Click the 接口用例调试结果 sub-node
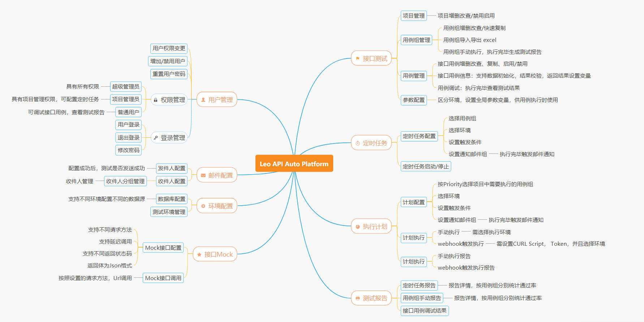This screenshot has height=322, width=644. tap(425, 310)
